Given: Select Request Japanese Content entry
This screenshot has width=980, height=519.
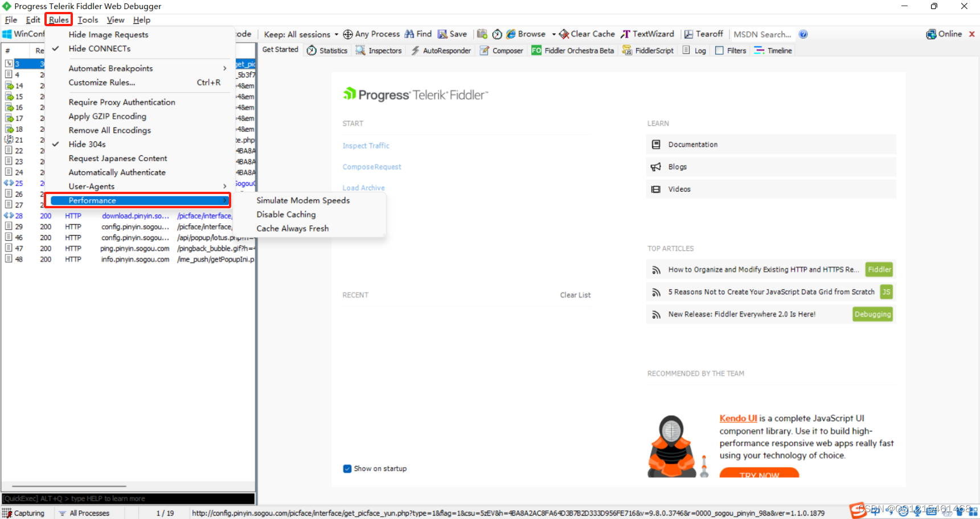Looking at the screenshot, I should click(118, 158).
